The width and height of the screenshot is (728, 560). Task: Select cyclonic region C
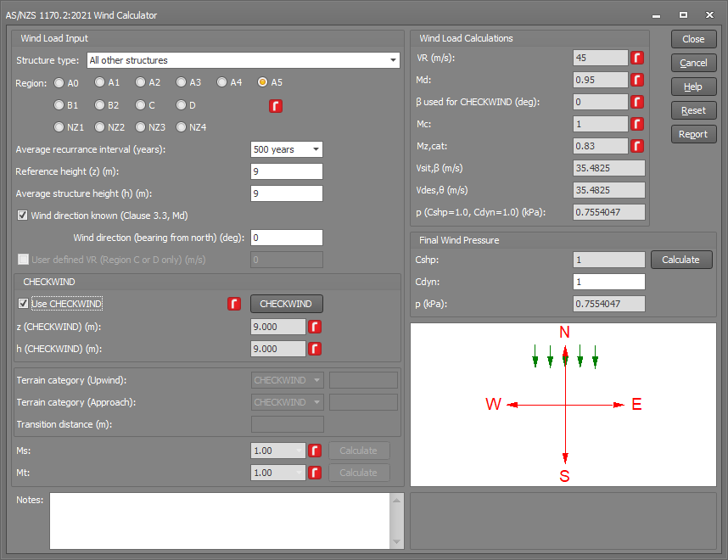pos(141,105)
